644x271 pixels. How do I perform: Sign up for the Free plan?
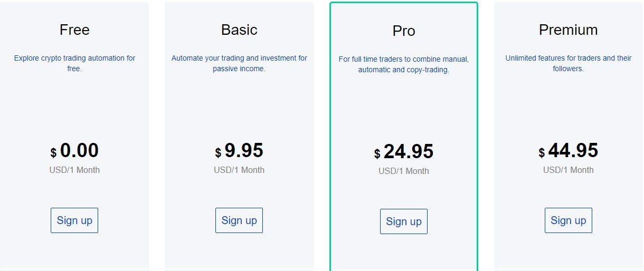point(74,220)
